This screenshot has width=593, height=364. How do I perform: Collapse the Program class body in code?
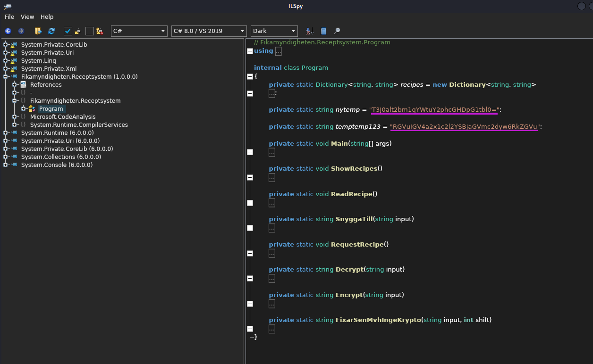pyautogui.click(x=250, y=76)
